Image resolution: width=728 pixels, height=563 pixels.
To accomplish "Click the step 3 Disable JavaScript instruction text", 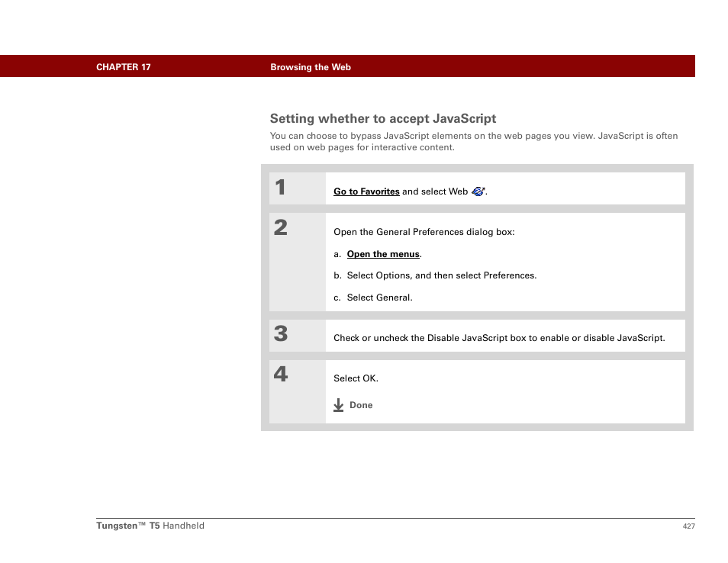I will [x=499, y=338].
